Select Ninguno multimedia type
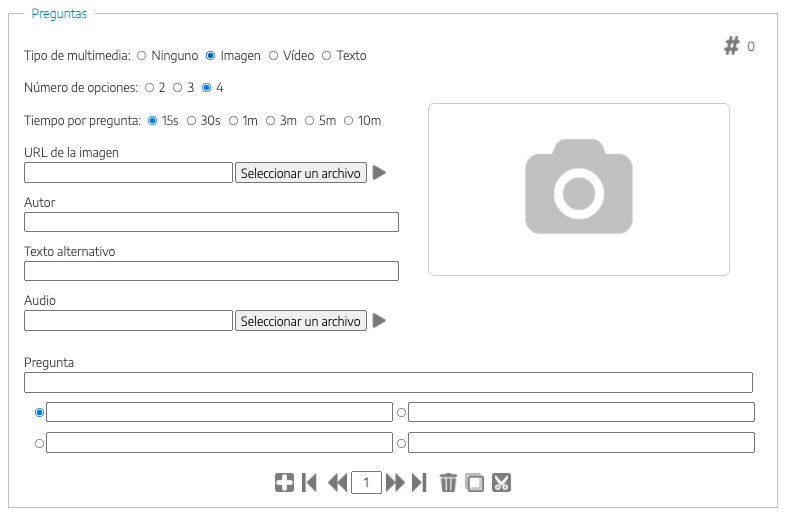 pyautogui.click(x=142, y=56)
